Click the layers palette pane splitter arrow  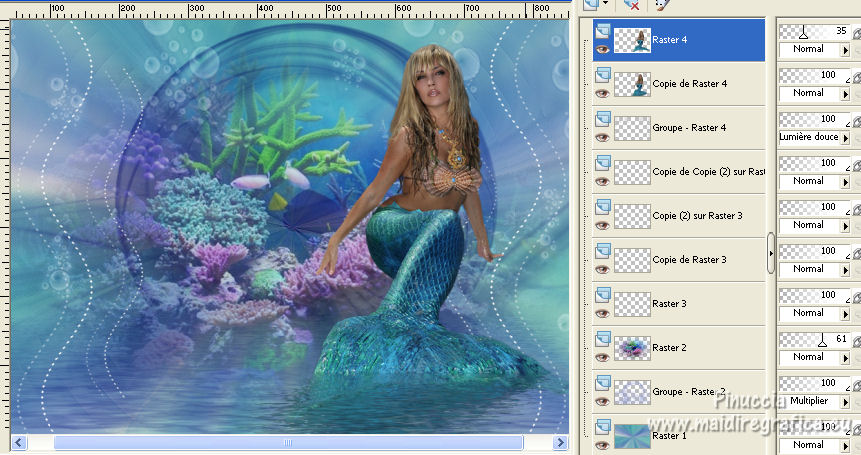pyautogui.click(x=771, y=253)
